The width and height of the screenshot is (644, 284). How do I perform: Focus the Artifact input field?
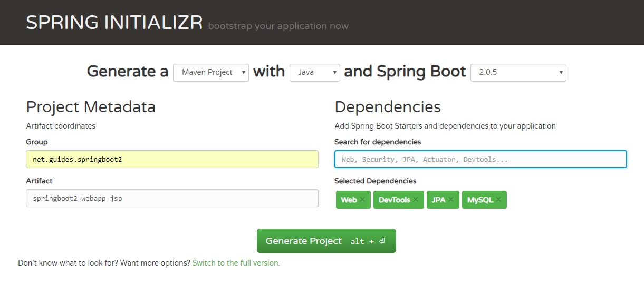click(172, 198)
